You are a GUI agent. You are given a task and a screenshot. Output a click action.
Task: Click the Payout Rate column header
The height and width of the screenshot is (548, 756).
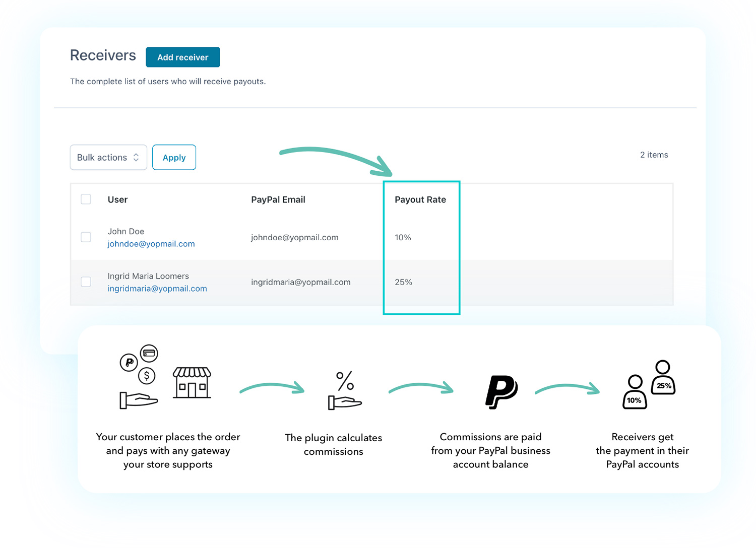(420, 199)
